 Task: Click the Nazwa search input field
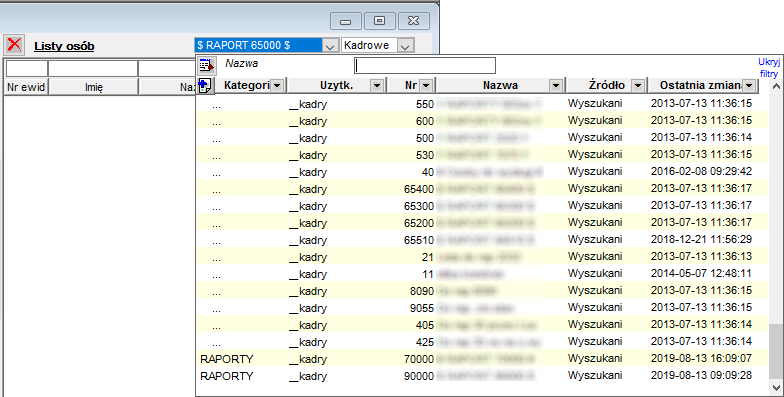click(x=425, y=66)
